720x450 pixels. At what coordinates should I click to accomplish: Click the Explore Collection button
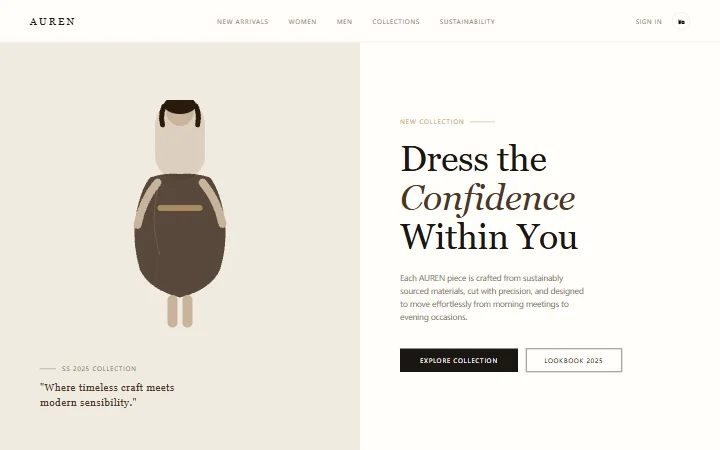(x=459, y=360)
